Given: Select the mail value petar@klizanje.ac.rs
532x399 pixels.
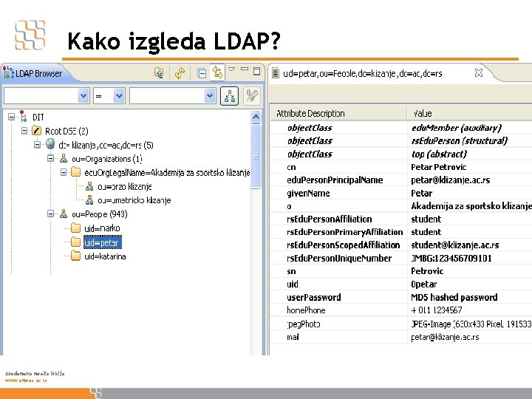Looking at the screenshot, I should (445, 337).
